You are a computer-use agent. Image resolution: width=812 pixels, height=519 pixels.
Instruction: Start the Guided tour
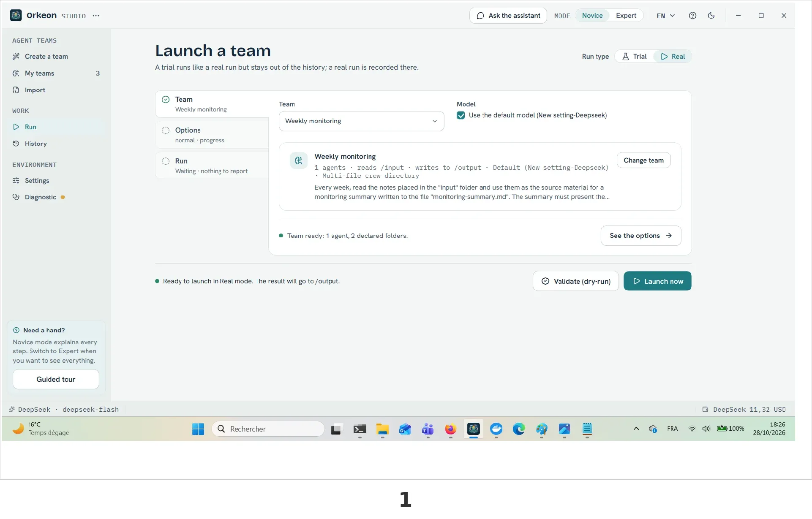(x=56, y=379)
